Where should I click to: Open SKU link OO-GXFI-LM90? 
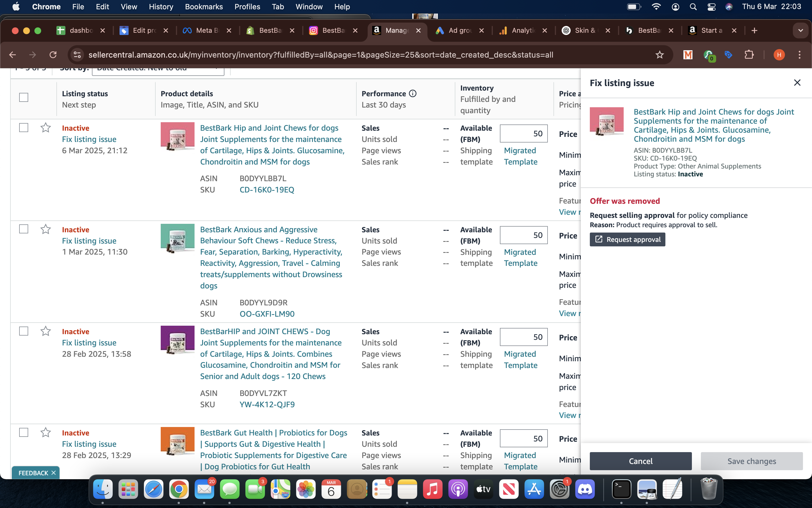click(x=267, y=314)
